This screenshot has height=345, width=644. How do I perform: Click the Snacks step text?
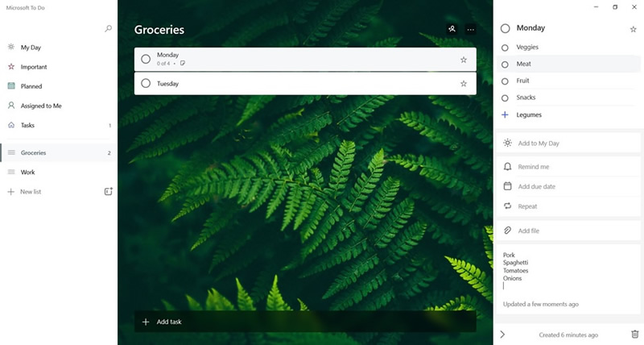pyautogui.click(x=526, y=98)
